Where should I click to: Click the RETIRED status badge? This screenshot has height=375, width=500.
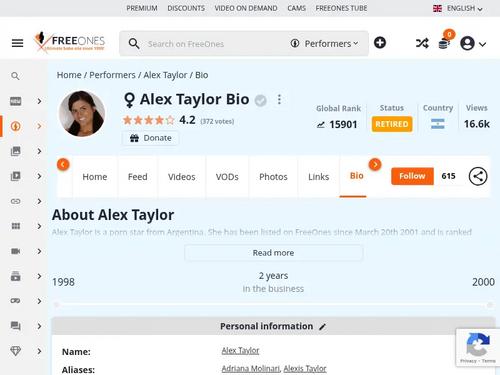click(392, 124)
